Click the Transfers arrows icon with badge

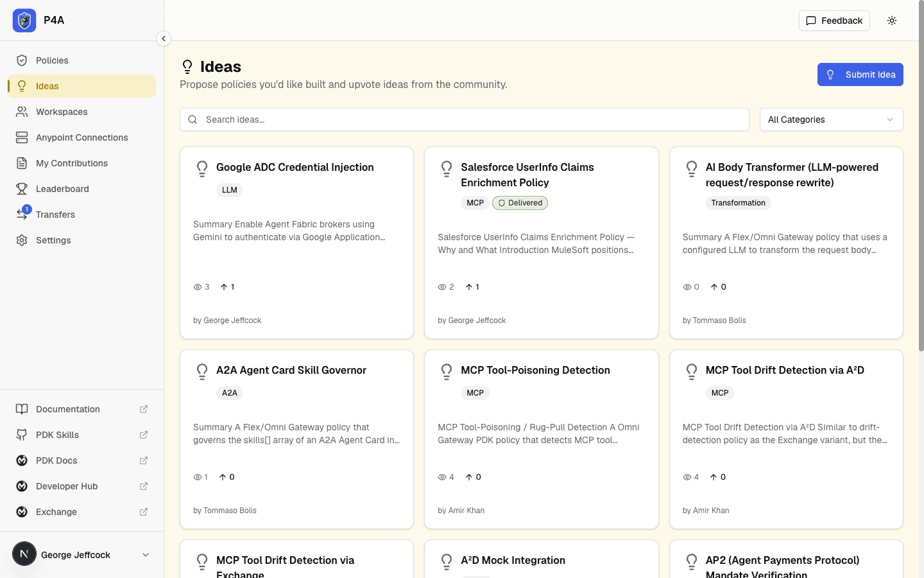22,213
